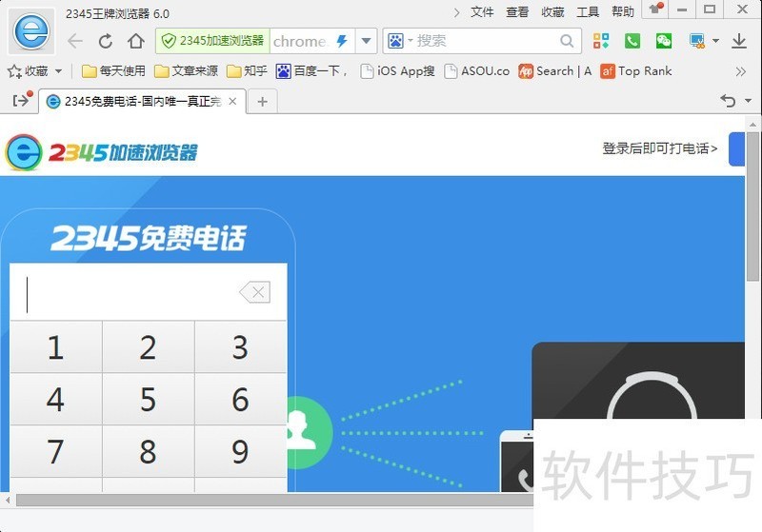Click the browser logo avatar at top left
The width and height of the screenshot is (762, 532).
point(31,31)
